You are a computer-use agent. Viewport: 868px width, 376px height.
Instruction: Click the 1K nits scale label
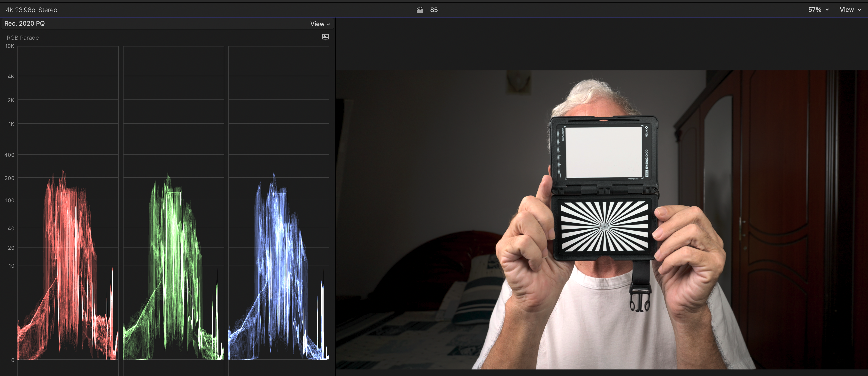point(11,124)
